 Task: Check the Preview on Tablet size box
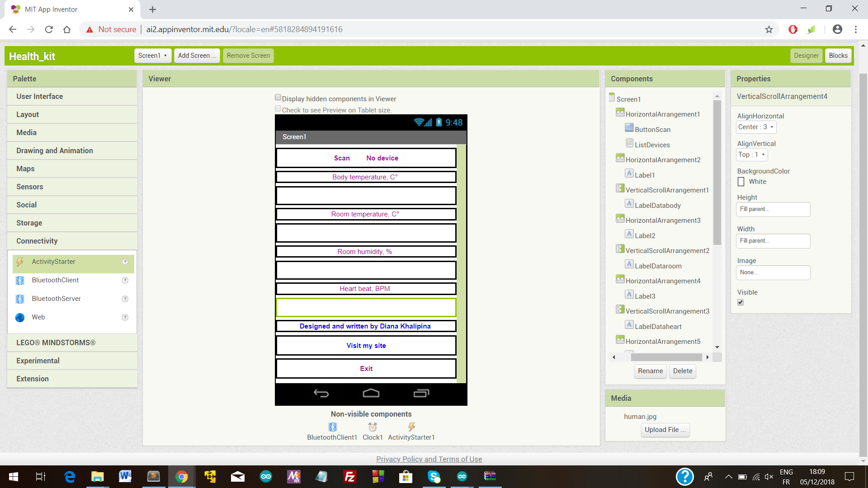[x=278, y=109]
